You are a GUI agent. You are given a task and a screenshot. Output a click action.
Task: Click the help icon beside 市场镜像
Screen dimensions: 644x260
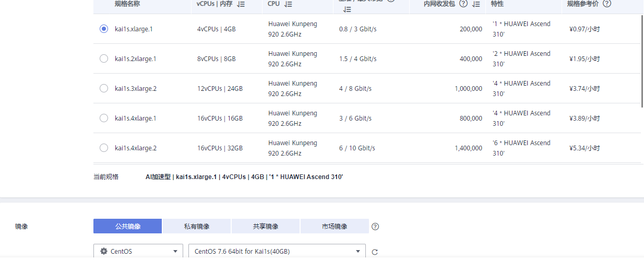point(375,227)
